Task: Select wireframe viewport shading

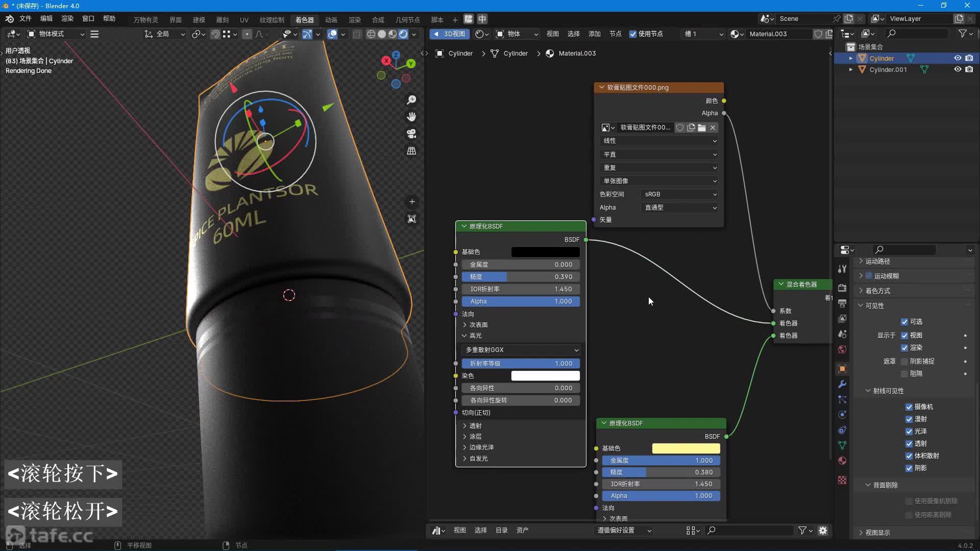Action: 371,34
